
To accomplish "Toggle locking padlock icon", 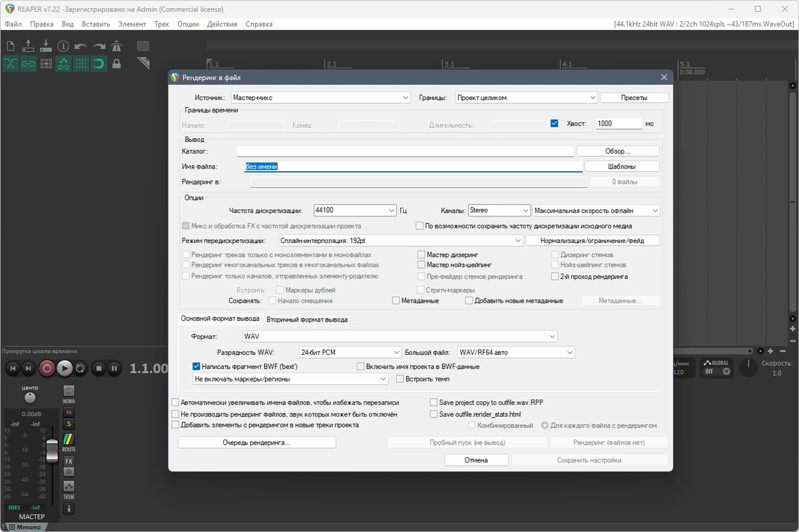I will coord(117,63).
